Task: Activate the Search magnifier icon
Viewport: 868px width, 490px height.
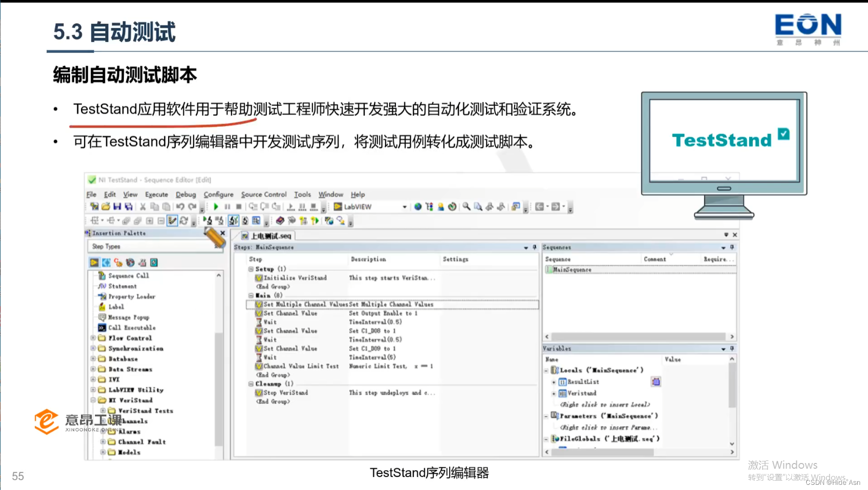Action: [x=466, y=207]
